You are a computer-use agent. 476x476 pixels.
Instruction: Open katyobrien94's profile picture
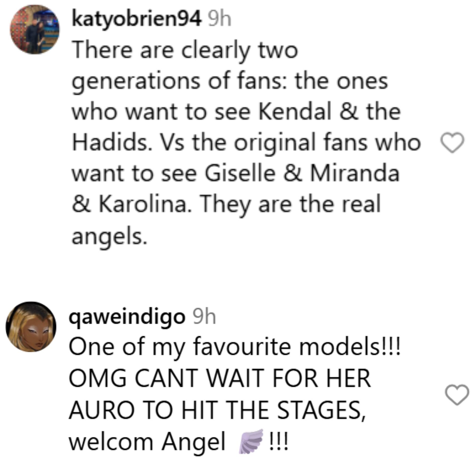point(35,30)
